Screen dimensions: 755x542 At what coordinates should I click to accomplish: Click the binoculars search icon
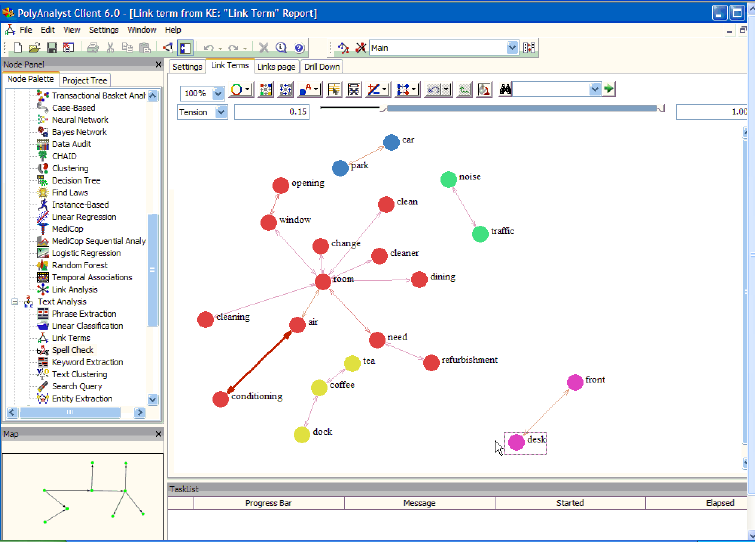506,89
